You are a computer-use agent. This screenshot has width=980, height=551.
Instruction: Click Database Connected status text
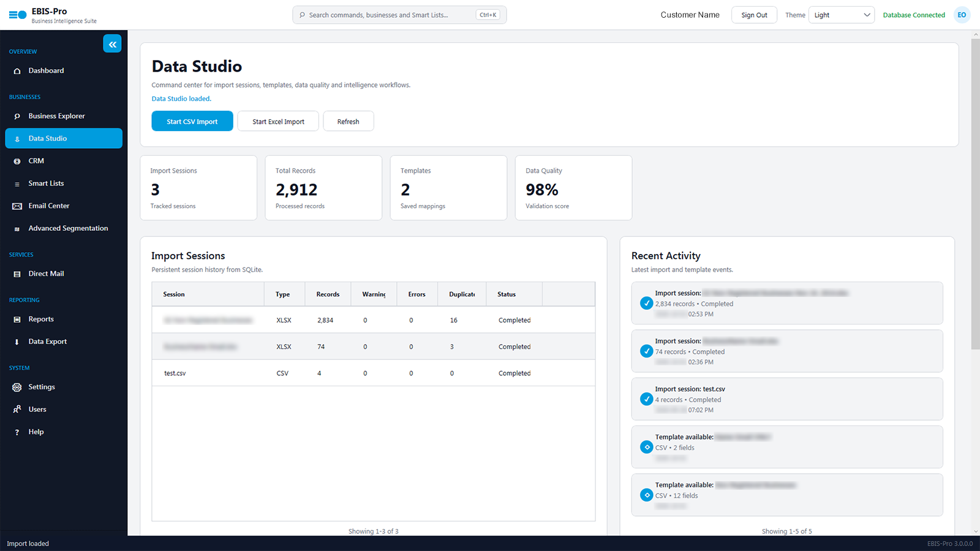(914, 15)
